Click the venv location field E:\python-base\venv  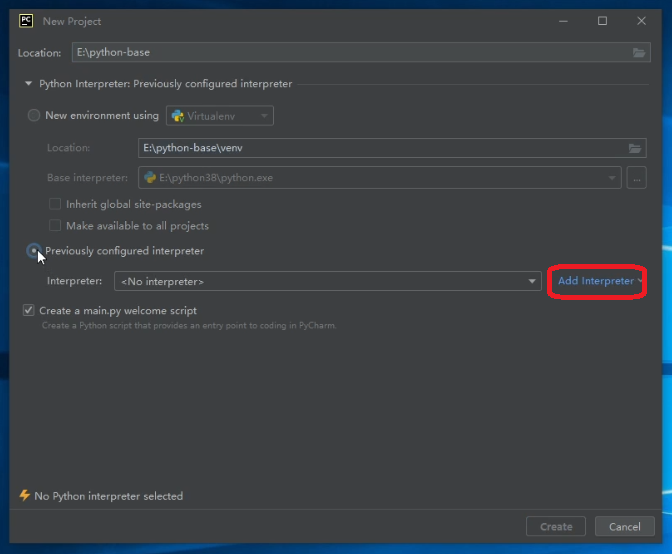pos(392,148)
